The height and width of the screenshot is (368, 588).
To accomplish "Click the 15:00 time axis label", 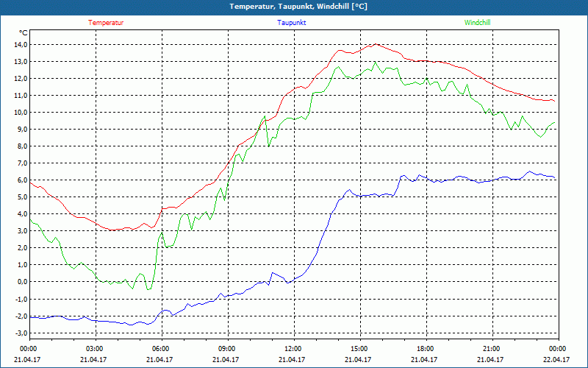I will pos(358,349).
